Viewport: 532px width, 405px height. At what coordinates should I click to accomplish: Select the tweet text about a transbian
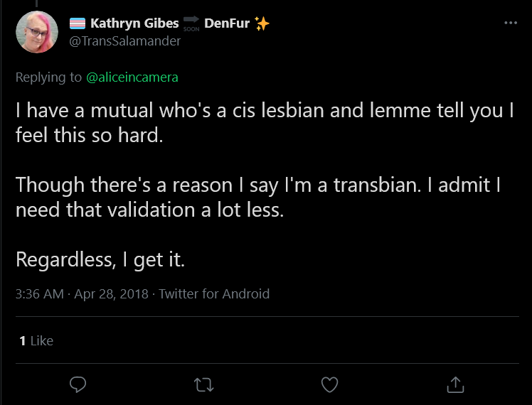tap(258, 197)
